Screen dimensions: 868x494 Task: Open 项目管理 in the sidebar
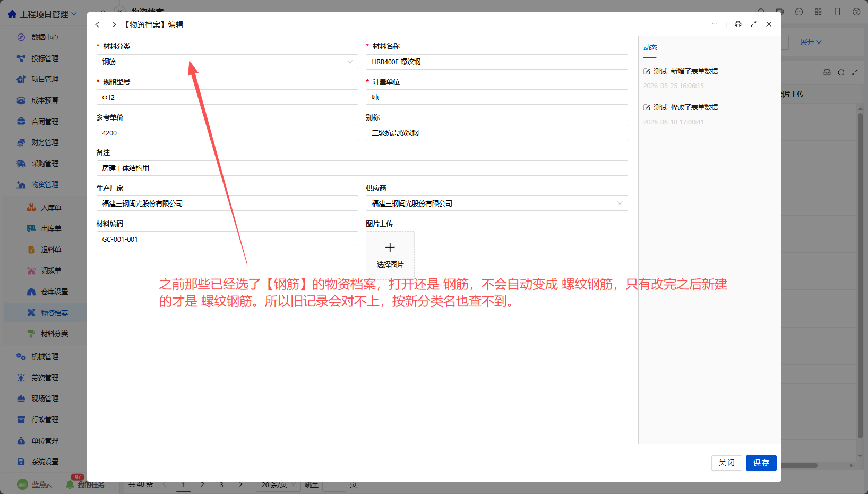pos(44,79)
